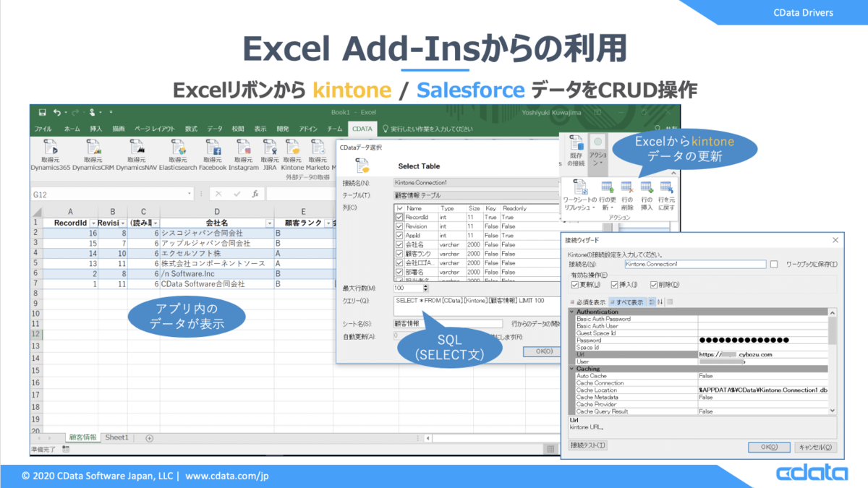Image resolution: width=868 pixels, height=488 pixels.
Task: Click 接続テスト button in connection wizard
Action: (x=588, y=445)
